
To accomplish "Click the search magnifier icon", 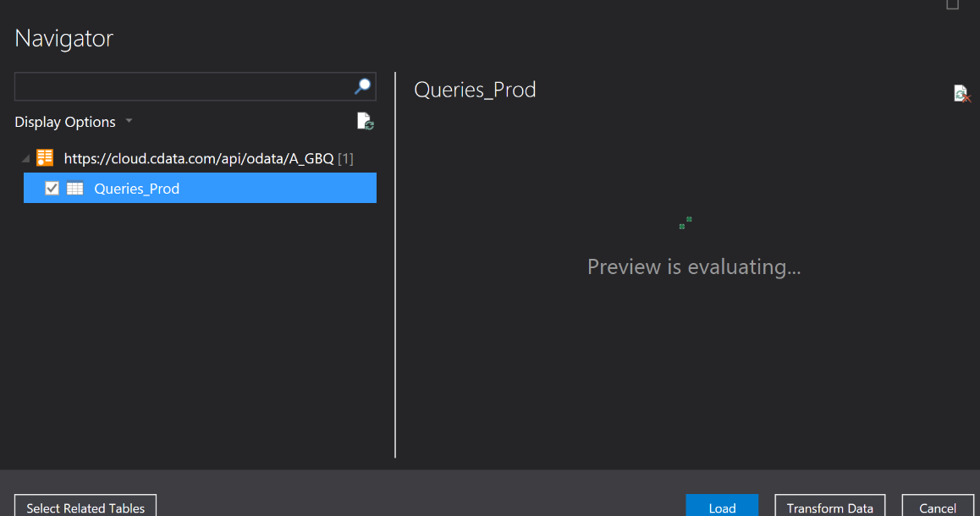I will coord(362,86).
